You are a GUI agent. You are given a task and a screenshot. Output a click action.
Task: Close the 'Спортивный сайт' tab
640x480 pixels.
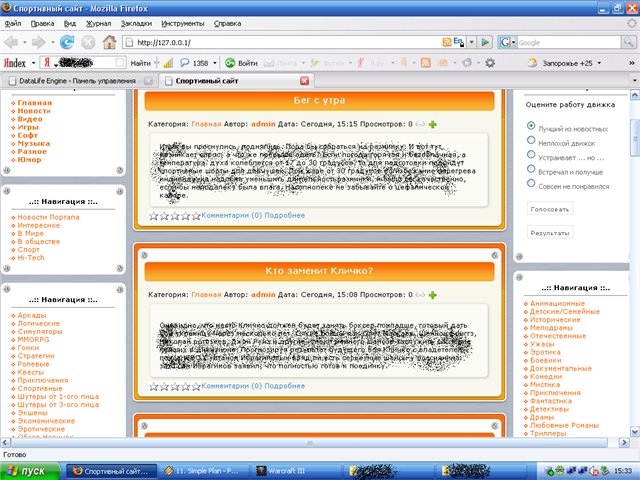[305, 80]
